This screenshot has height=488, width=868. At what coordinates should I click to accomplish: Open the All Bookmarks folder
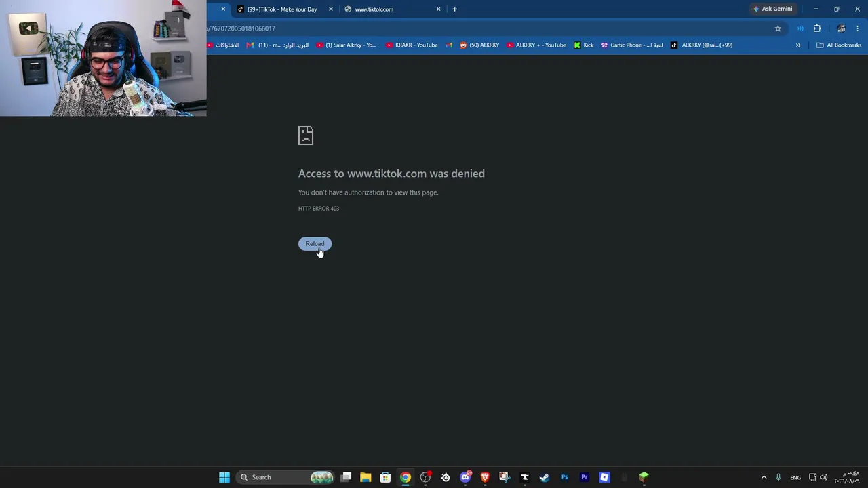[839, 45]
